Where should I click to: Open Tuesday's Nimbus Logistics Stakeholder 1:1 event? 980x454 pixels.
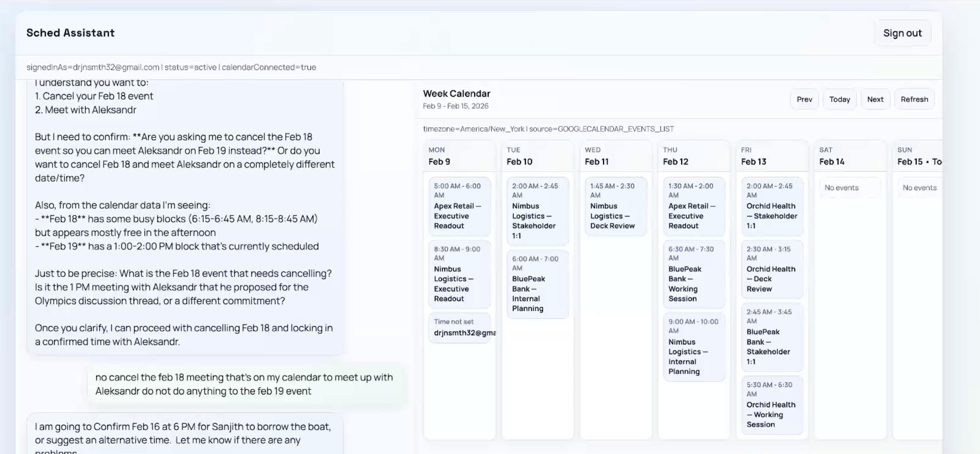coord(537,211)
